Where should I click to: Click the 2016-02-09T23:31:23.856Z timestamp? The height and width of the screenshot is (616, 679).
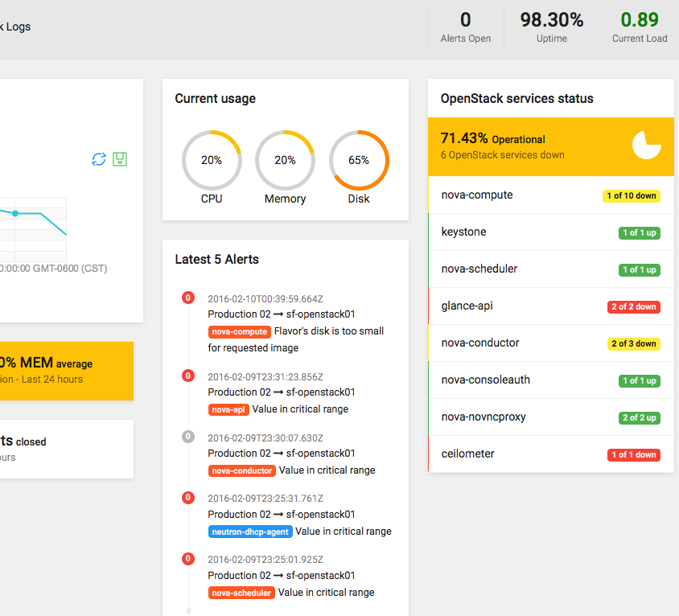pos(265,377)
